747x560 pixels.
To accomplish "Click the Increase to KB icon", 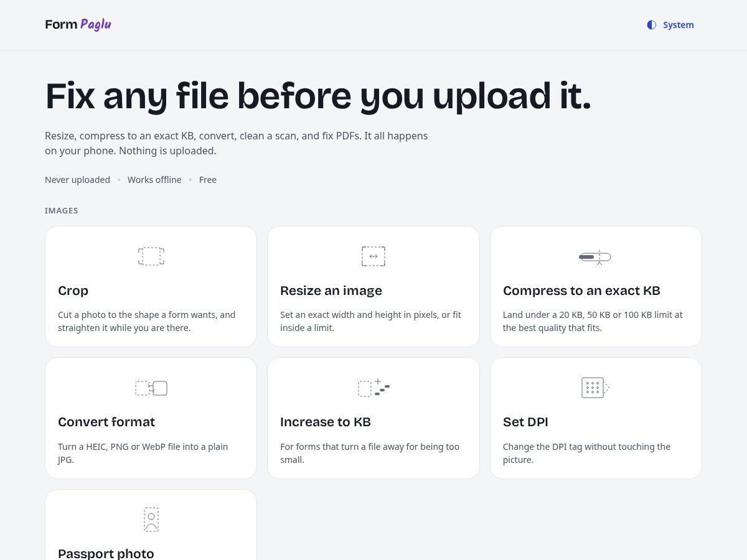I will [374, 388].
